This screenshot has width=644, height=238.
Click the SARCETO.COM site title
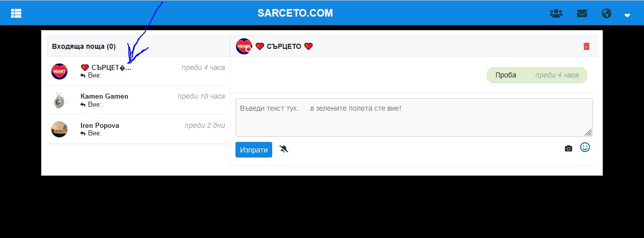[x=295, y=13]
